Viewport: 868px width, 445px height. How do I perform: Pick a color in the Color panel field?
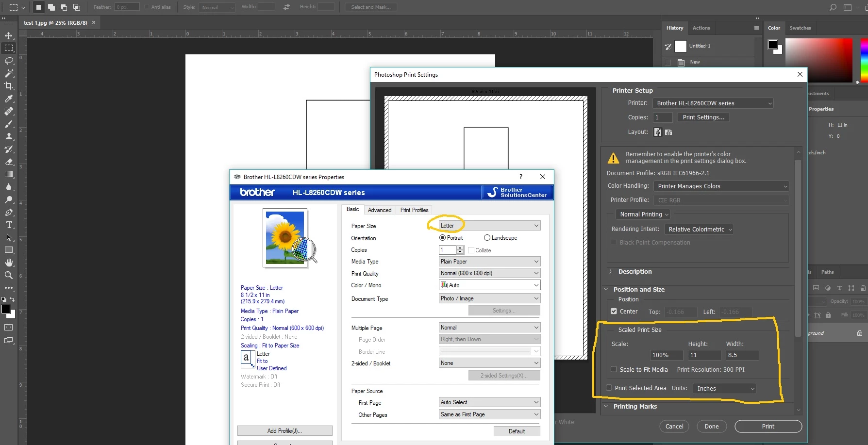click(818, 60)
